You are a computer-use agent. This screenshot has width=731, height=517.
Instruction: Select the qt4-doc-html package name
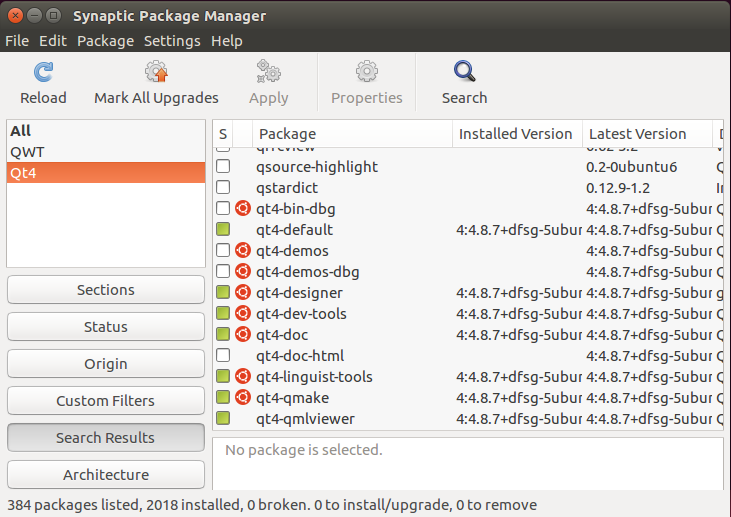tap(300, 355)
